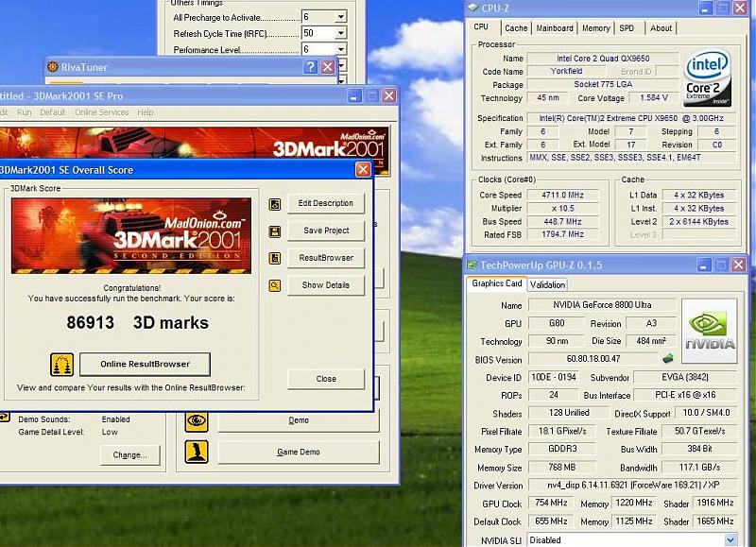Image resolution: width=756 pixels, height=547 pixels.
Task: Click the RivaTuner help question mark icon
Action: click(x=310, y=67)
